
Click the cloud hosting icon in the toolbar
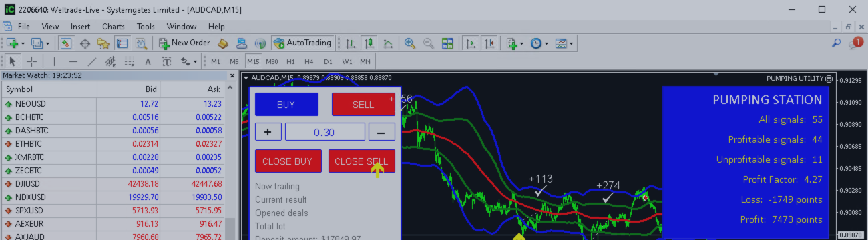(x=241, y=43)
